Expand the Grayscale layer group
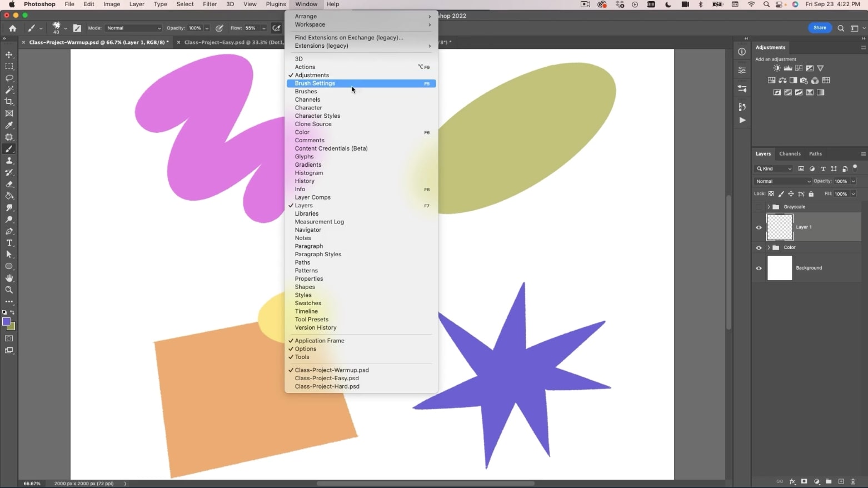Viewport: 868px width, 488px height. tap(767, 206)
